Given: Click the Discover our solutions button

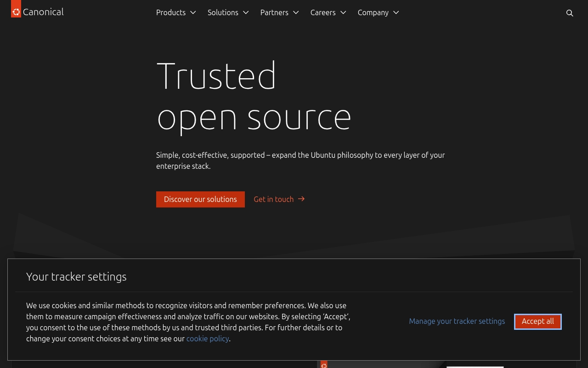Looking at the screenshot, I should (200, 199).
